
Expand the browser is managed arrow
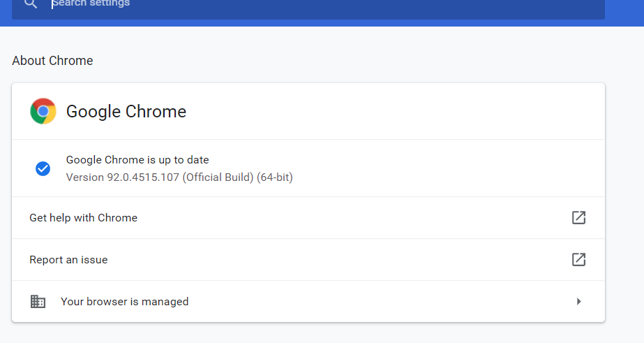[x=578, y=302]
